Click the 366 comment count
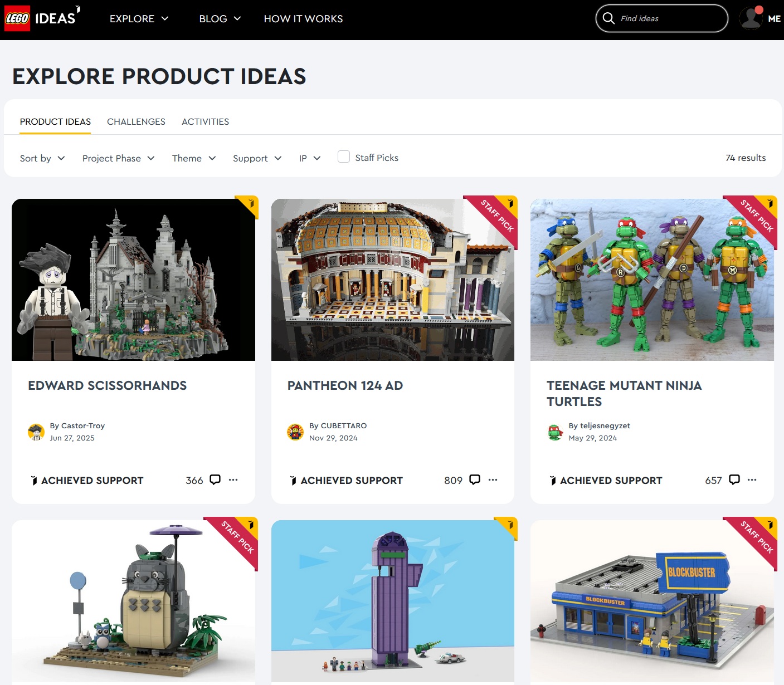The height and width of the screenshot is (685, 784). pyautogui.click(x=194, y=480)
